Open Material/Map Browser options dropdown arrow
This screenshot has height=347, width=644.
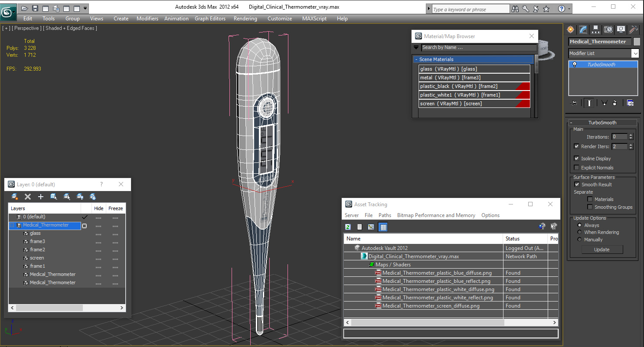[416, 47]
